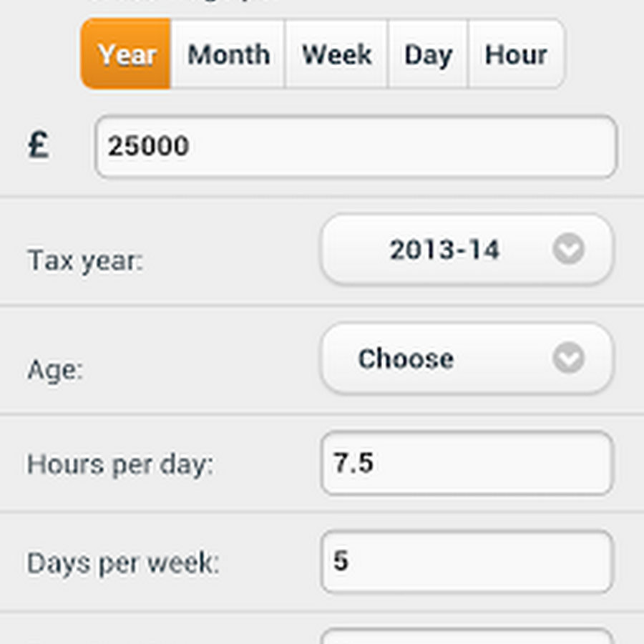Click the 'Tax year:' label
This screenshot has width=644, height=644.
(x=85, y=260)
